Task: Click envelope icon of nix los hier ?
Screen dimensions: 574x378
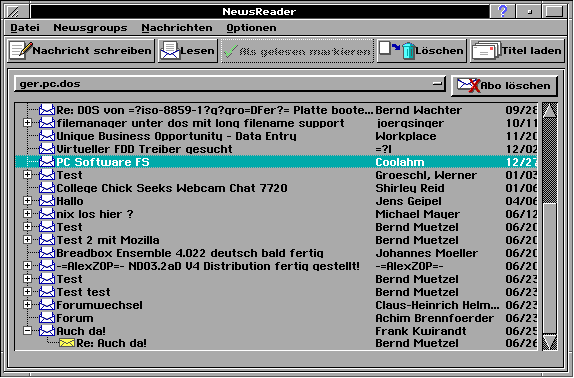Action: (47, 214)
